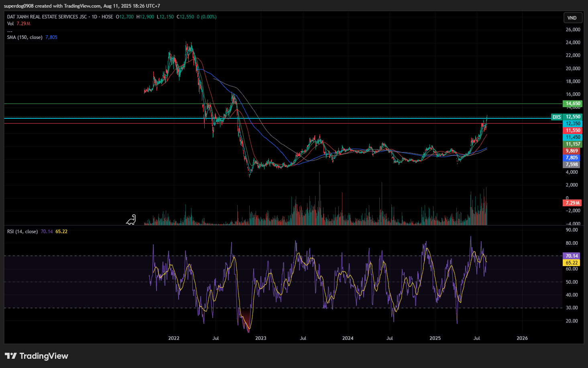Screen dimensions: 588x368
Task: Click the 2026 label on the time axis
Action: coord(522,338)
